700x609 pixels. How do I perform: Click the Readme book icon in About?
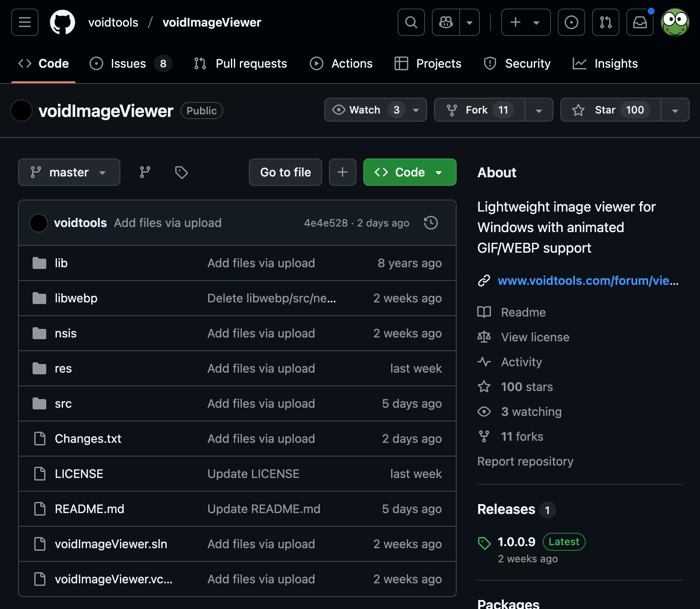[484, 312]
